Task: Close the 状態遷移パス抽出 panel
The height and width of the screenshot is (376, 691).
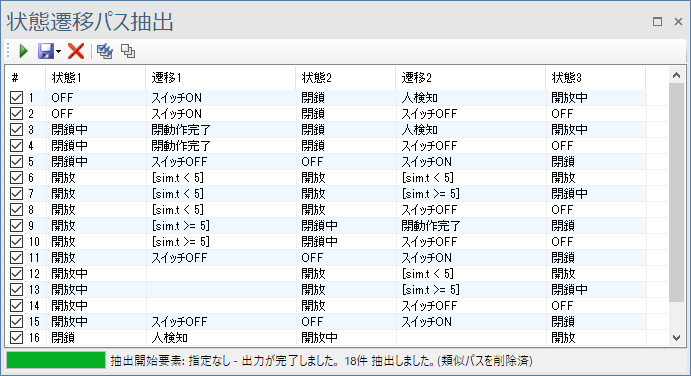Action: pyautogui.click(x=678, y=21)
